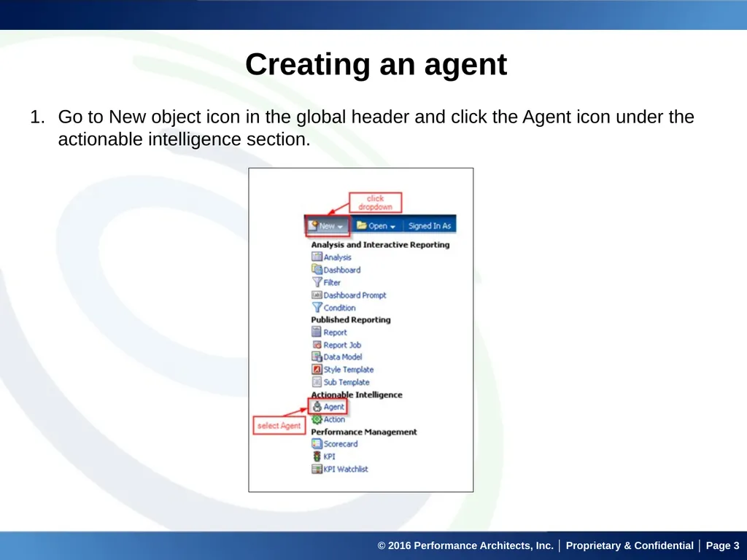Click the Proprietary & Confidential footer text

click(x=630, y=545)
